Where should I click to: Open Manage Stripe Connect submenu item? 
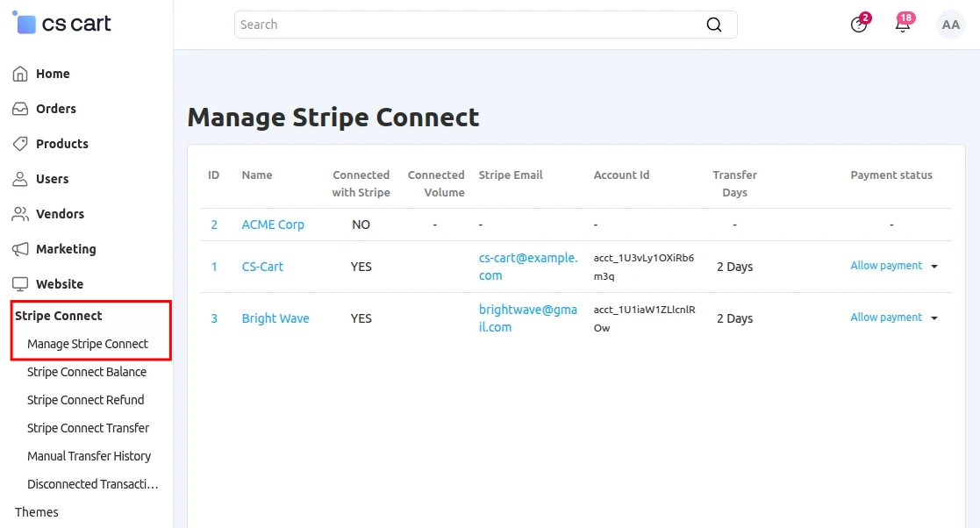(x=88, y=344)
